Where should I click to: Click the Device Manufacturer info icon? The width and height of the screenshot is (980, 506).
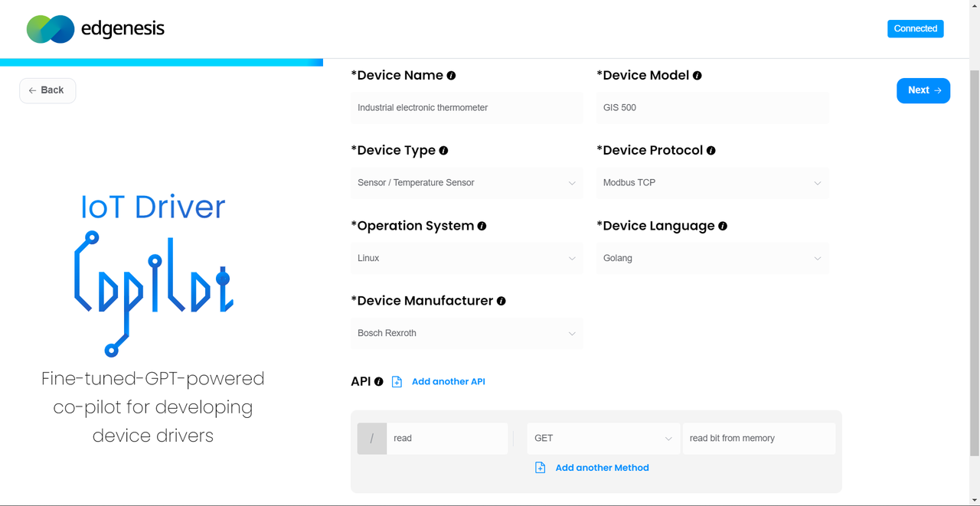pos(501,301)
